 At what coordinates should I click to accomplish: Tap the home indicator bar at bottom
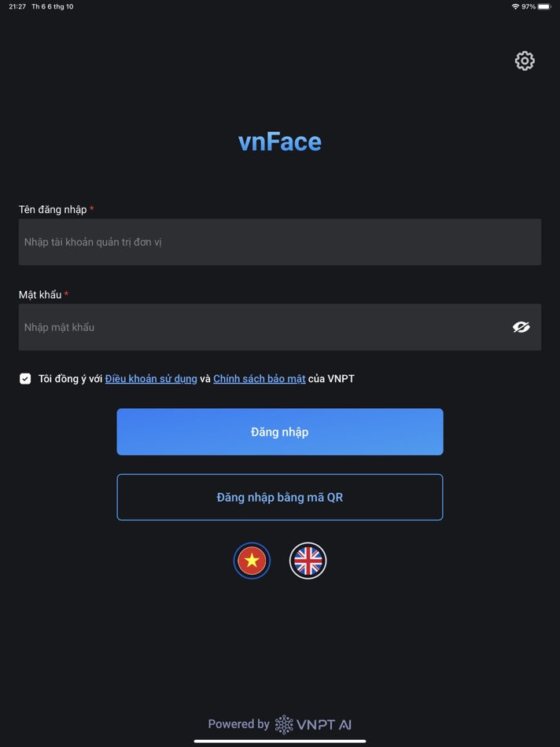pos(279,741)
